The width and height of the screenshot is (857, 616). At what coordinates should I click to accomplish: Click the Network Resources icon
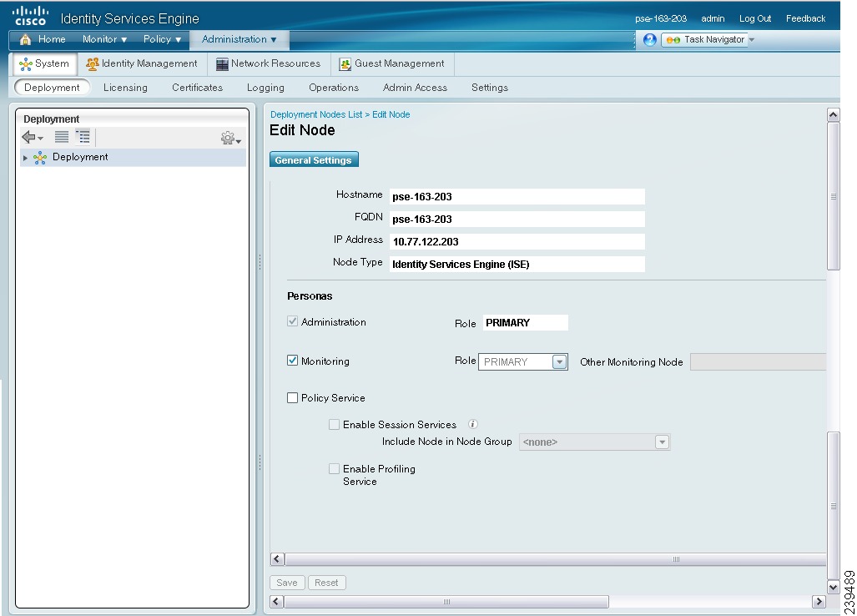222,64
